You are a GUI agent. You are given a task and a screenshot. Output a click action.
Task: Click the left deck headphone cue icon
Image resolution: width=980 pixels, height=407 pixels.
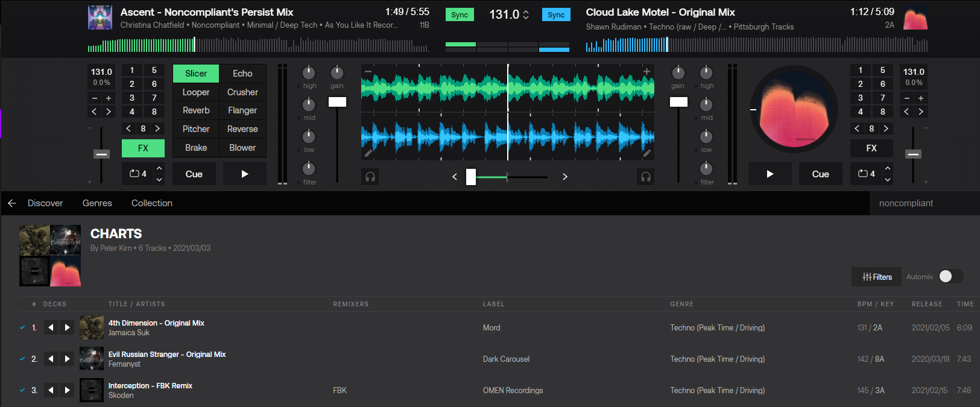coord(370,177)
